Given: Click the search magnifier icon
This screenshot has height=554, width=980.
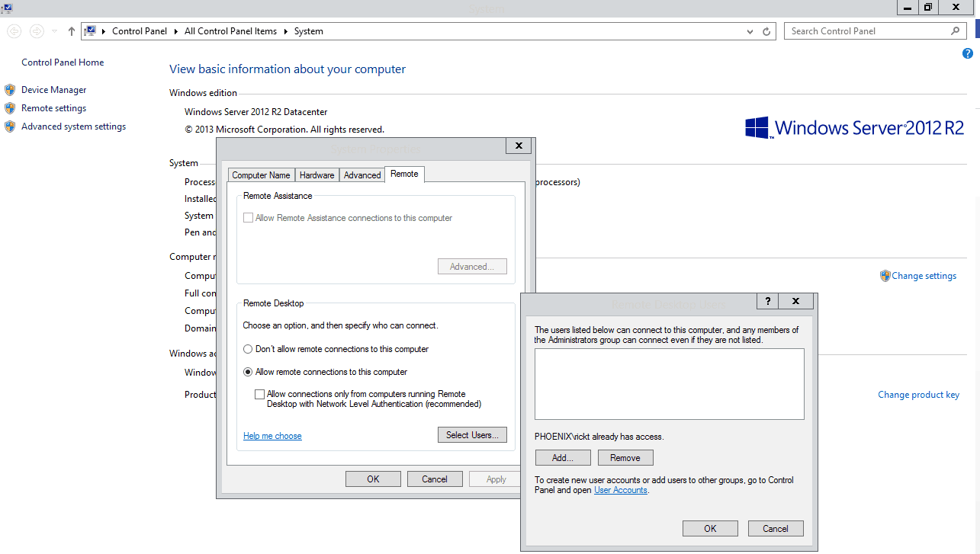Looking at the screenshot, I should coord(956,31).
